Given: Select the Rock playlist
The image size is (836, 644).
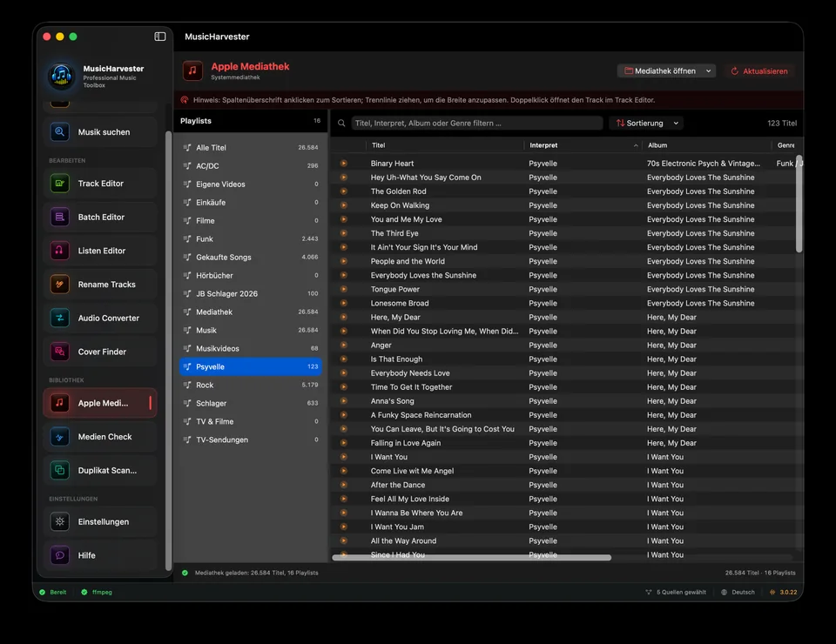Looking at the screenshot, I should [x=251, y=385].
